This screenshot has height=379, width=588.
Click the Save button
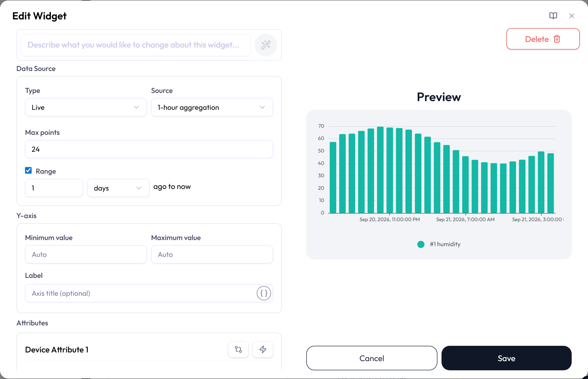[x=506, y=358]
